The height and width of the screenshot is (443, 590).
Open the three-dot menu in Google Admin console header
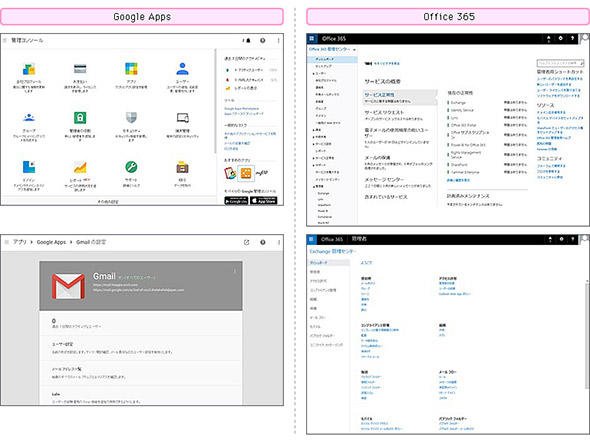pyautogui.click(x=278, y=40)
